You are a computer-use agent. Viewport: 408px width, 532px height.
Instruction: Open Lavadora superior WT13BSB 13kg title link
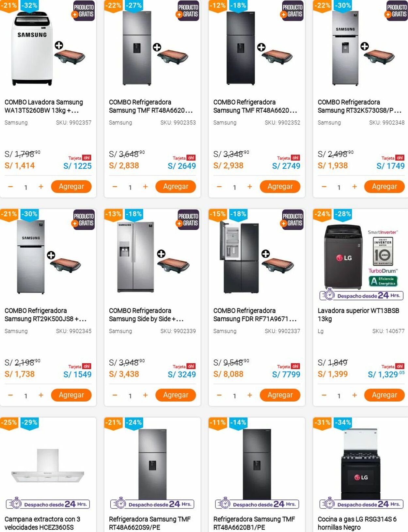358,314
